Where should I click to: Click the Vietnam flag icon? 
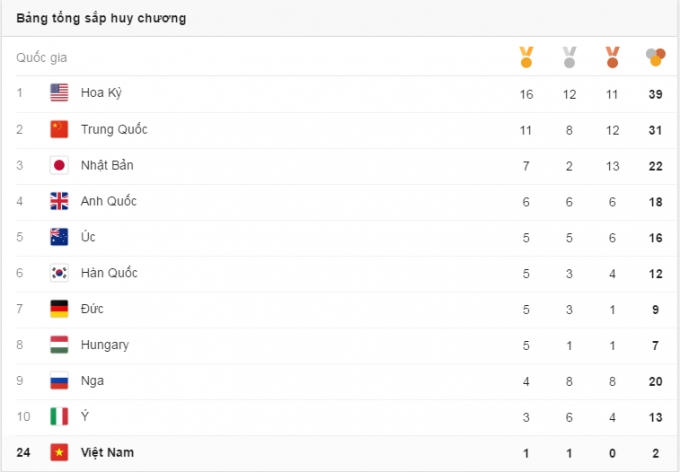[59, 453]
